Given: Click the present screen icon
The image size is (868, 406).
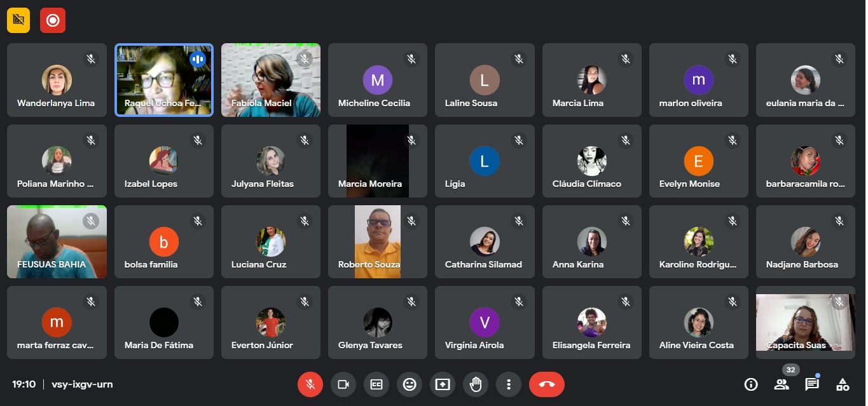Looking at the screenshot, I should pyautogui.click(x=443, y=384).
